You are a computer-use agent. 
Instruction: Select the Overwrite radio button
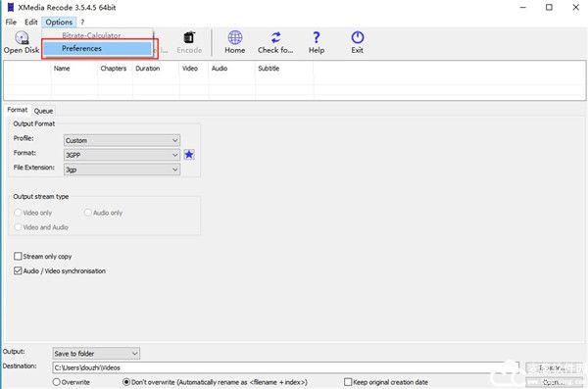click(56, 382)
